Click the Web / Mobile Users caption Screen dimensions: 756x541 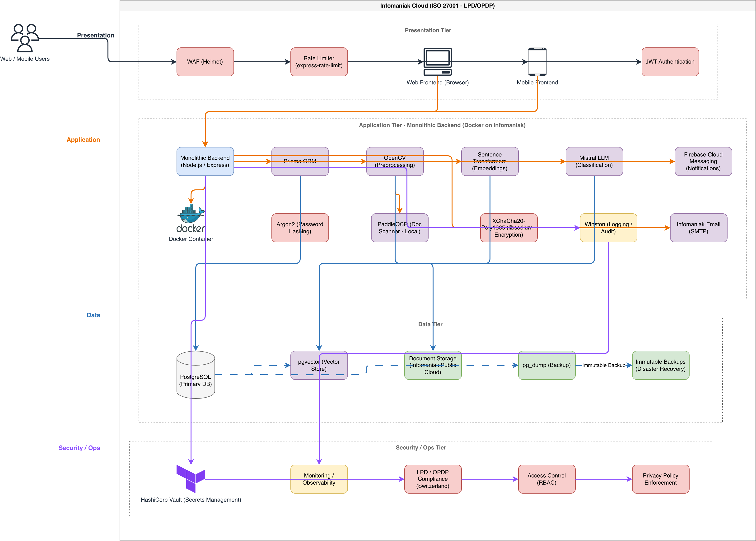coord(25,59)
